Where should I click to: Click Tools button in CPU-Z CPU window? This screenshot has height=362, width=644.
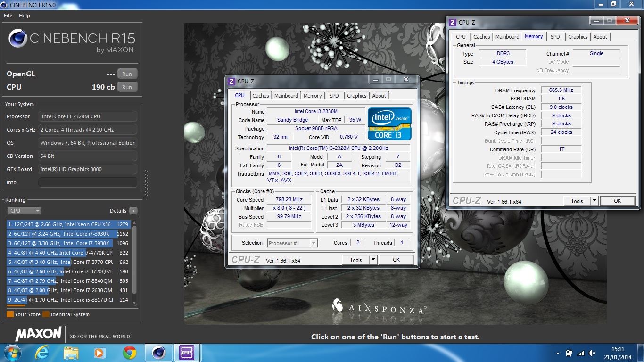coord(356,260)
